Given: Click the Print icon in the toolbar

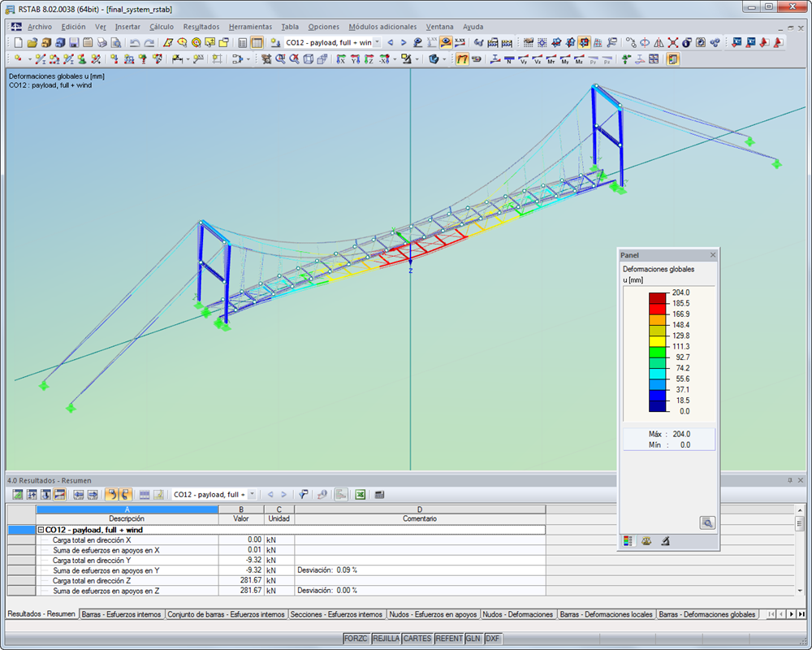Looking at the screenshot, I should click(x=102, y=42).
